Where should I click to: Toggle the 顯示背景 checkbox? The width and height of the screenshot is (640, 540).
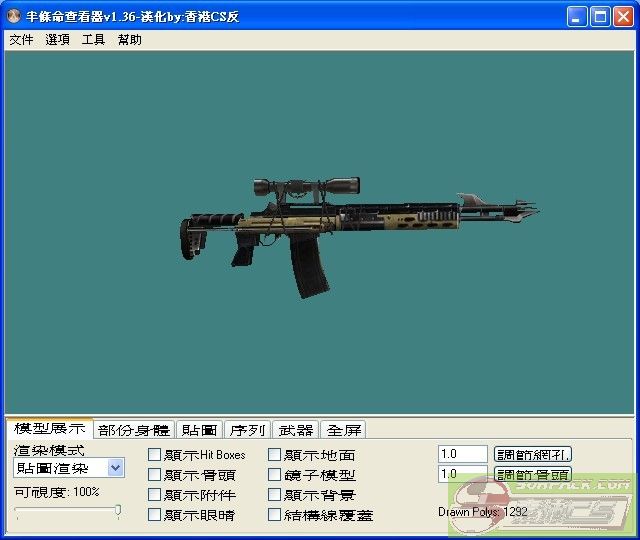[275, 495]
